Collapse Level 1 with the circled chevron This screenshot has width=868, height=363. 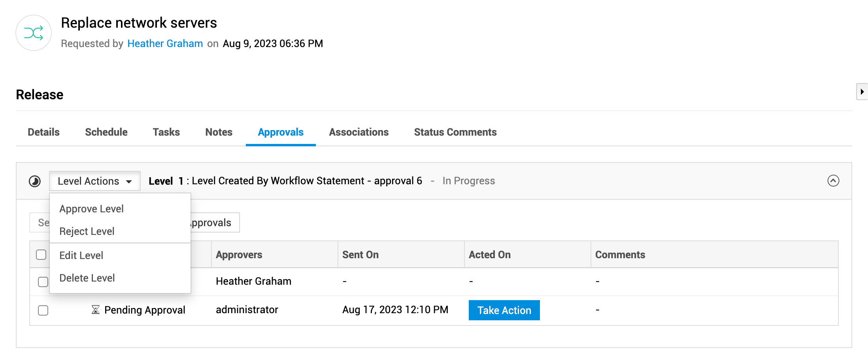(x=833, y=181)
